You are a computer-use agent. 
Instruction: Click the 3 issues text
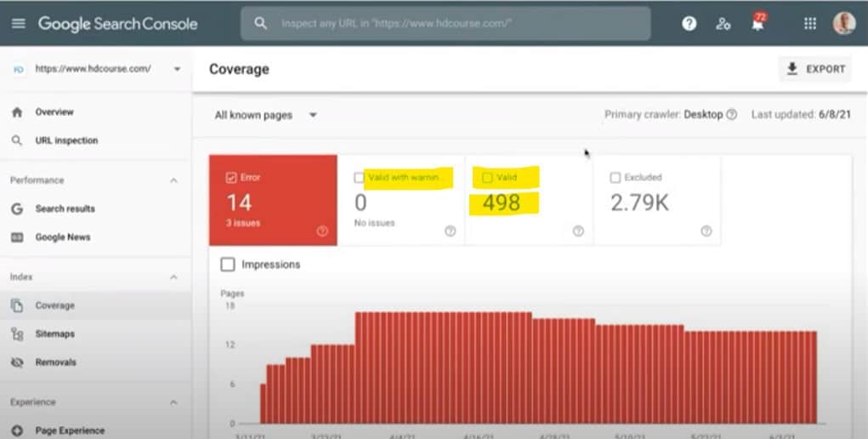(x=243, y=223)
